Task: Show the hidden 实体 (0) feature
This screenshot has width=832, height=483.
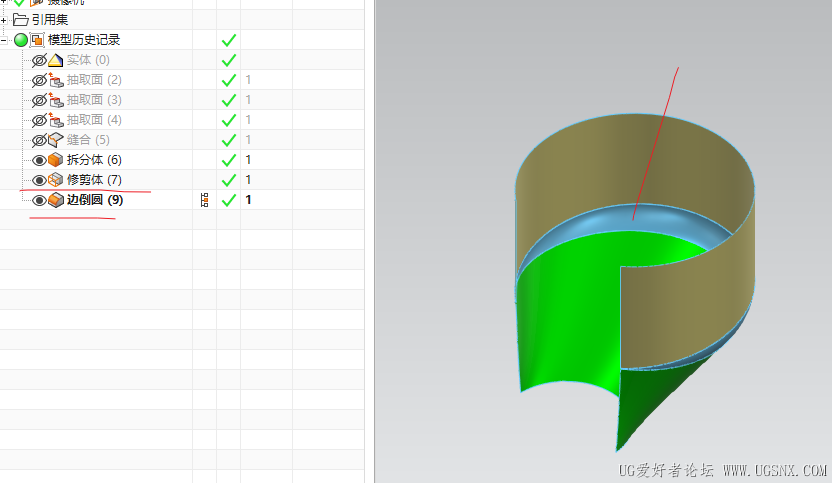Action: point(39,61)
